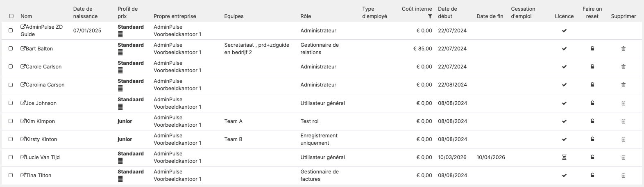Open the external link icon beside Carolina Carson
This screenshot has width=644, height=187.
[x=23, y=84]
